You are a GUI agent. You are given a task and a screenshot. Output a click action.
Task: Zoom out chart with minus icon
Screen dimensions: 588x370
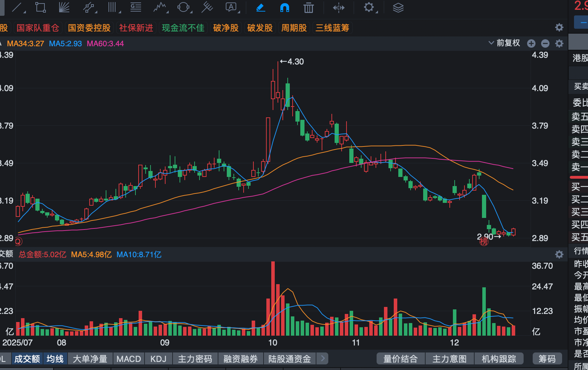pos(545,43)
